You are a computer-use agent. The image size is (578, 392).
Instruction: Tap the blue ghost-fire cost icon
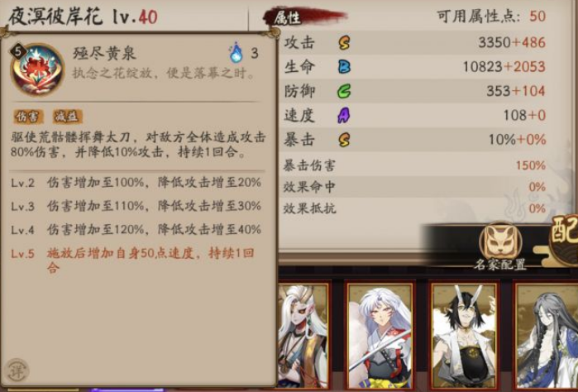(x=236, y=52)
